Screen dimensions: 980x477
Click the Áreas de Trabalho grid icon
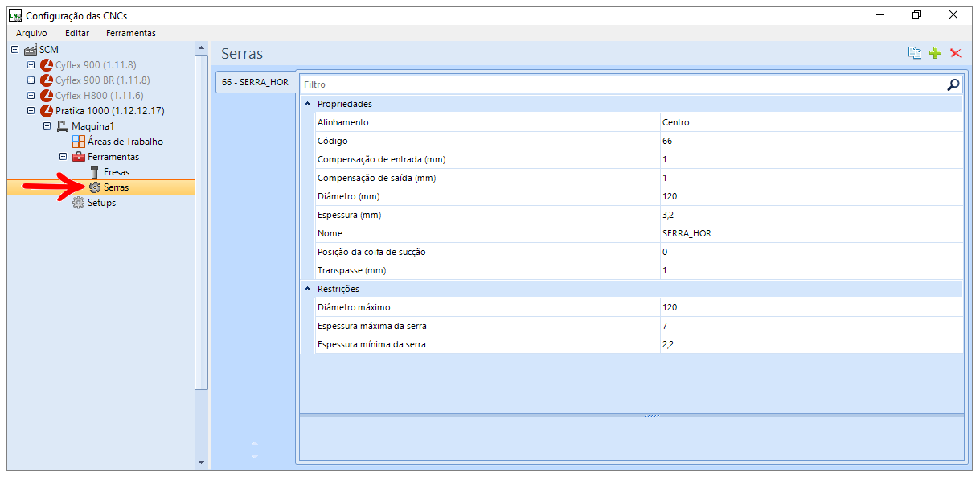click(x=79, y=142)
